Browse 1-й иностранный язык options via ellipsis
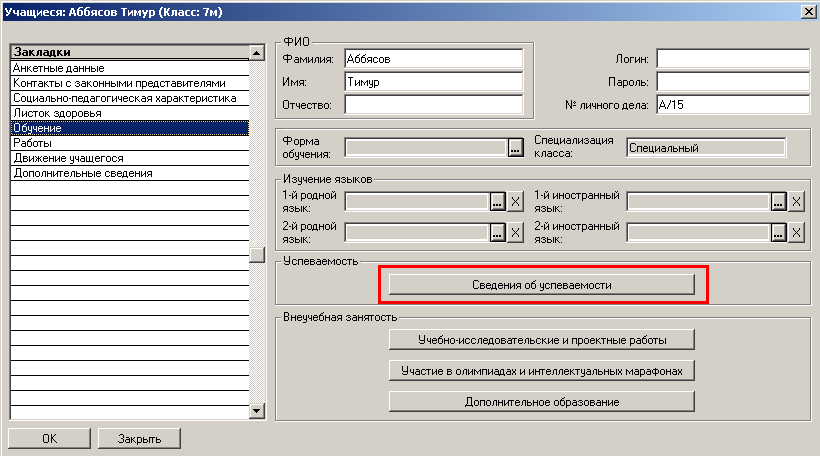 pos(778,201)
